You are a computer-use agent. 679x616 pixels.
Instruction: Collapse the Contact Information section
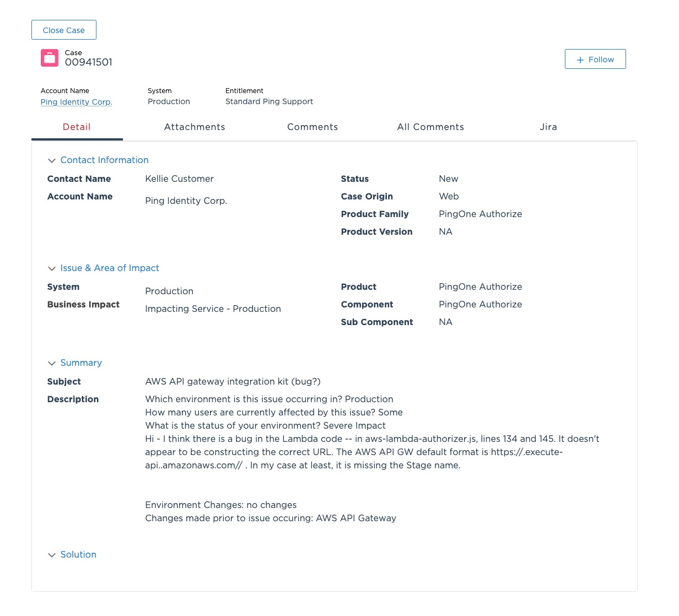[x=104, y=160]
